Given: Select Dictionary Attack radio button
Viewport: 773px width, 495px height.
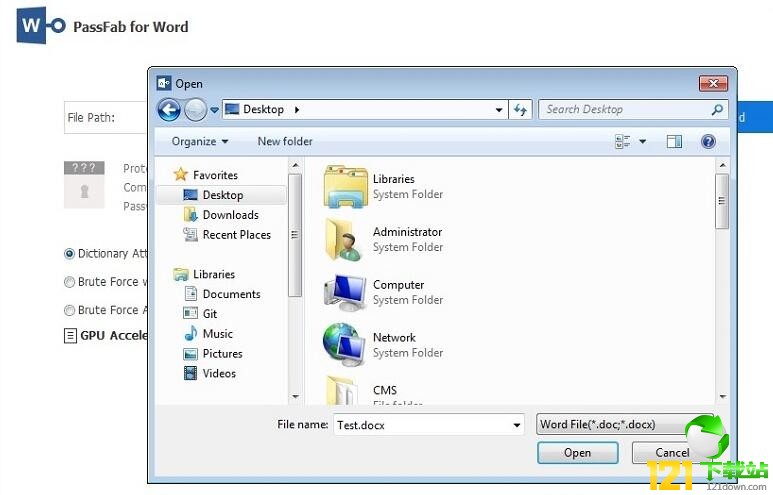Looking at the screenshot, I should pyautogui.click(x=70, y=254).
